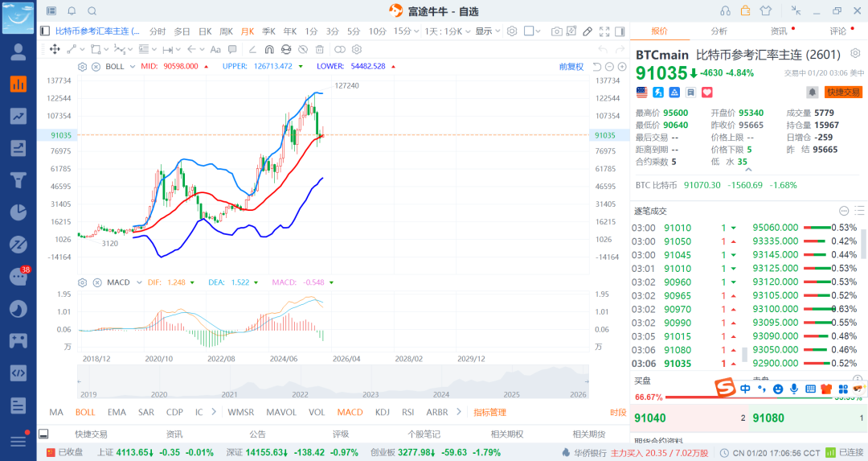Click the price alert bell icon
868x461 pixels.
pyautogui.click(x=813, y=93)
